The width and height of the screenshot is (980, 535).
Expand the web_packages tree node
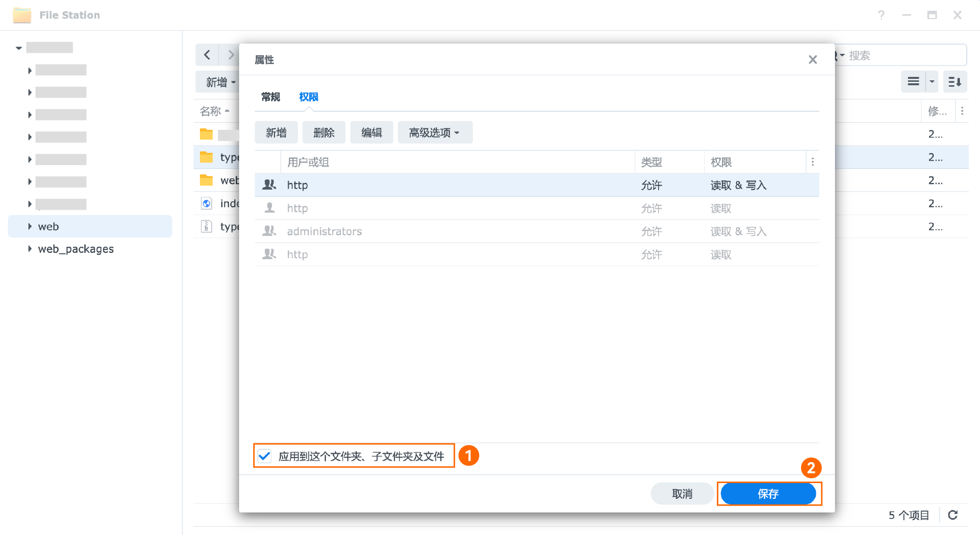point(30,249)
